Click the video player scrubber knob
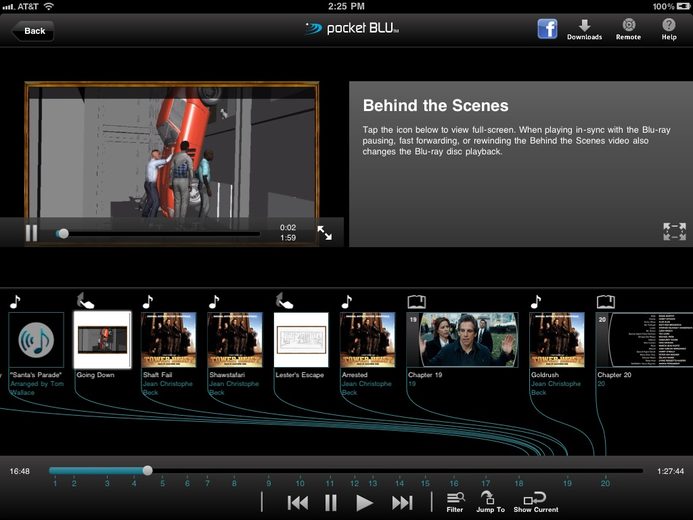The height and width of the screenshot is (520, 693). click(63, 233)
